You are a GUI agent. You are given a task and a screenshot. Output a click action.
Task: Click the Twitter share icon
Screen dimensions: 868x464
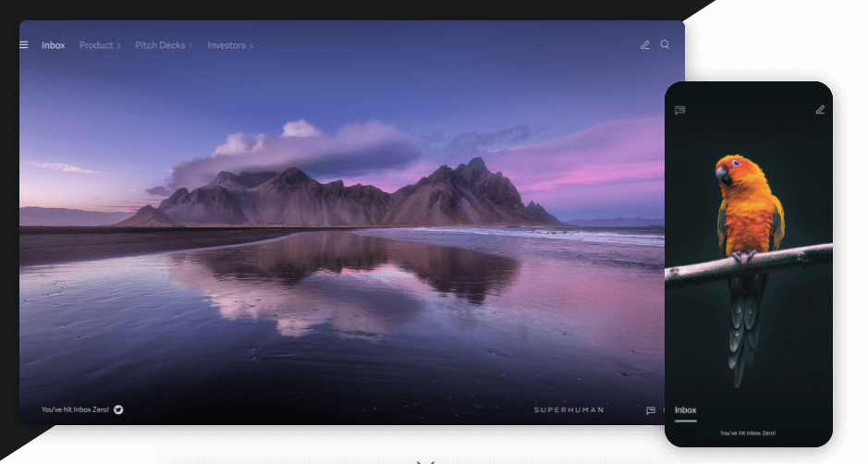pos(118,409)
